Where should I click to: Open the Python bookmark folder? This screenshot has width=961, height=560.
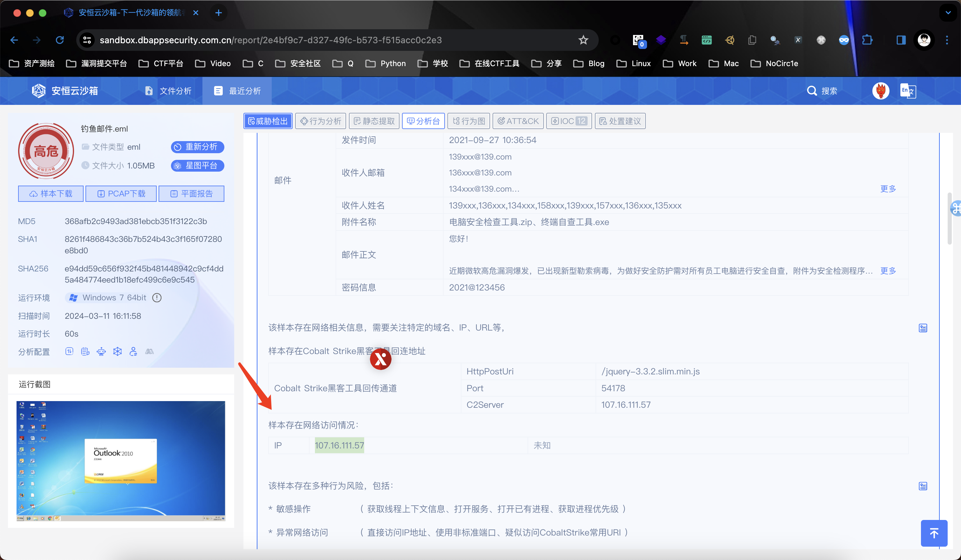385,63
